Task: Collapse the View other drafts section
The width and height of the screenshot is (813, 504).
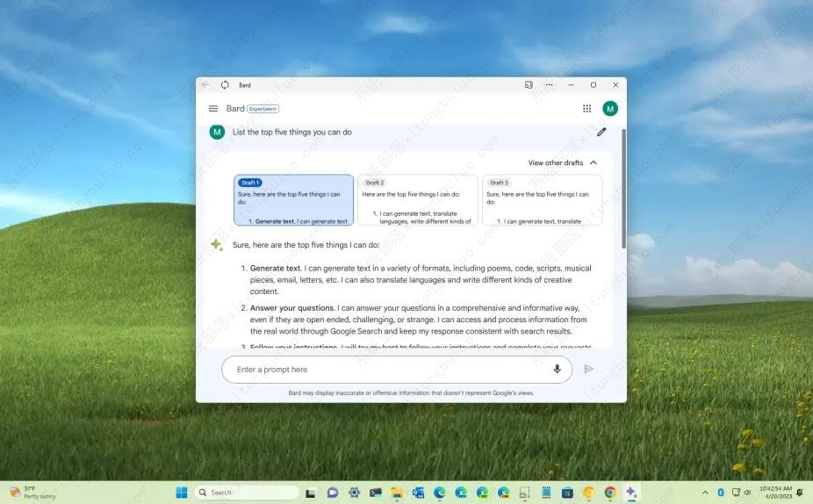Action: 563,162
